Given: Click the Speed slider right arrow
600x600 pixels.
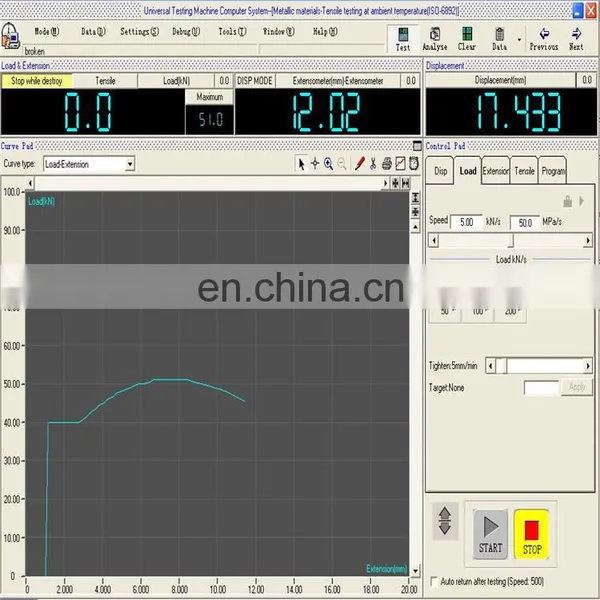Looking at the screenshot, I should pos(587,241).
